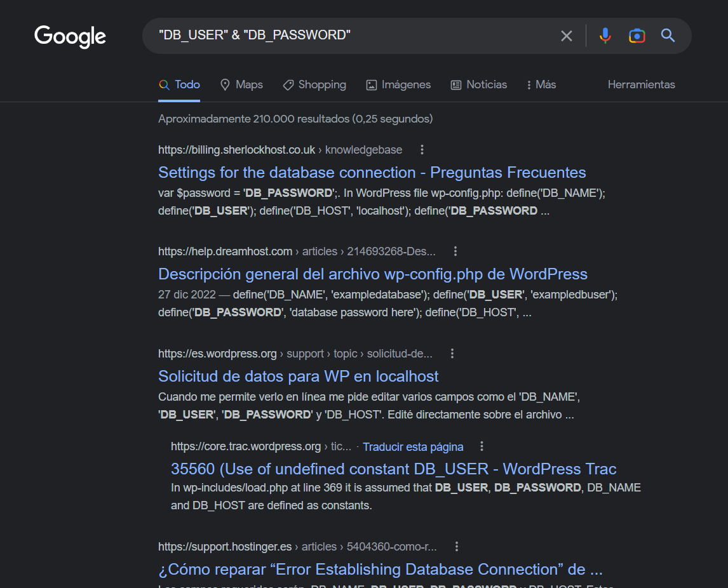Click the "27 dic 2022" date in dreamhost snippet
This screenshot has height=588, width=728.
click(187, 295)
